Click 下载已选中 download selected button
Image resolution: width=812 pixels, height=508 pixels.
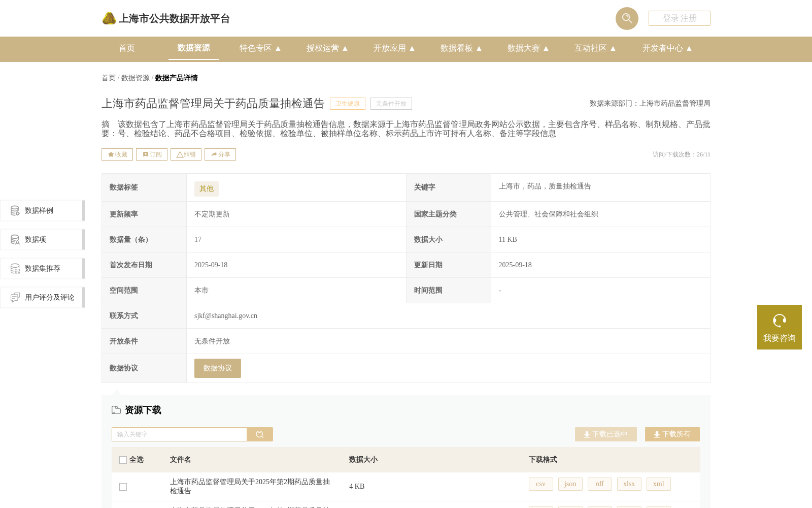coord(606,434)
